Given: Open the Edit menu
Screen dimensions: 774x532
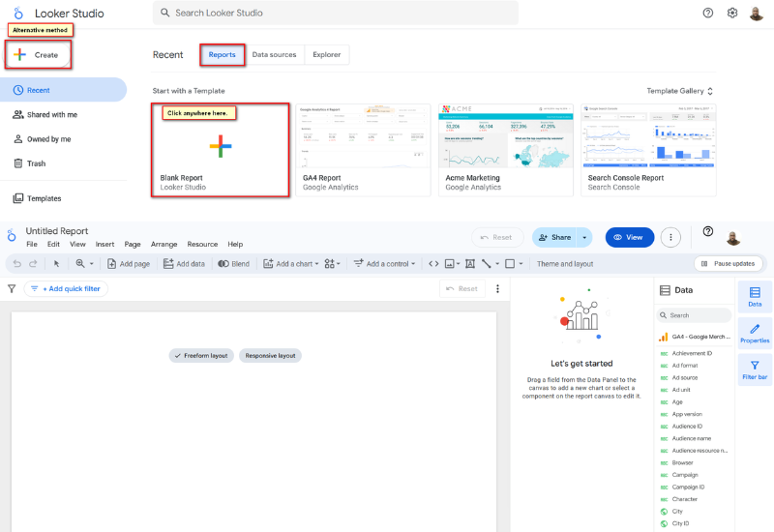Looking at the screenshot, I should point(53,245).
